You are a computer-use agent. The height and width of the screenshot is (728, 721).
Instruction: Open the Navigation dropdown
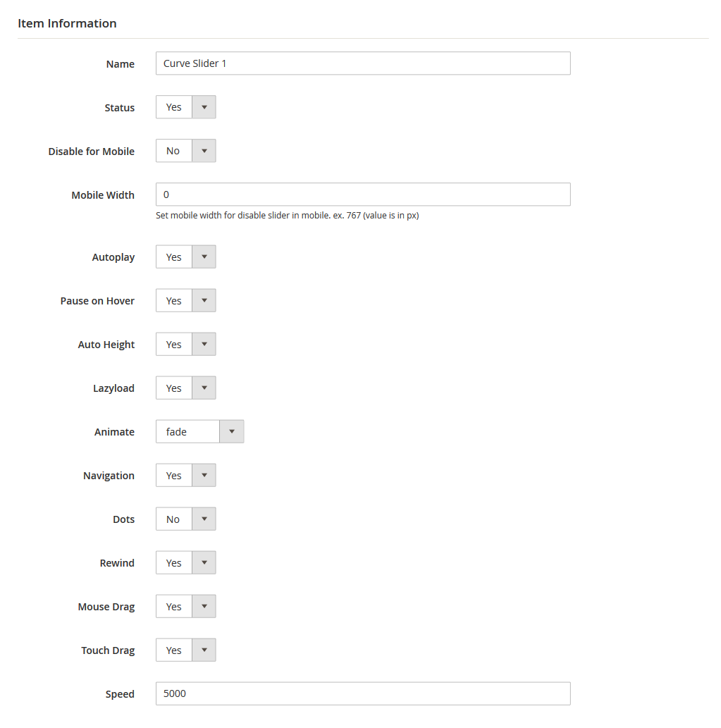(x=185, y=476)
